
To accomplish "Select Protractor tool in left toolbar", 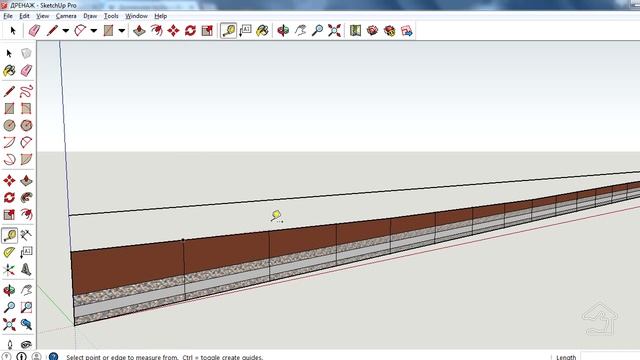I will click(x=9, y=252).
